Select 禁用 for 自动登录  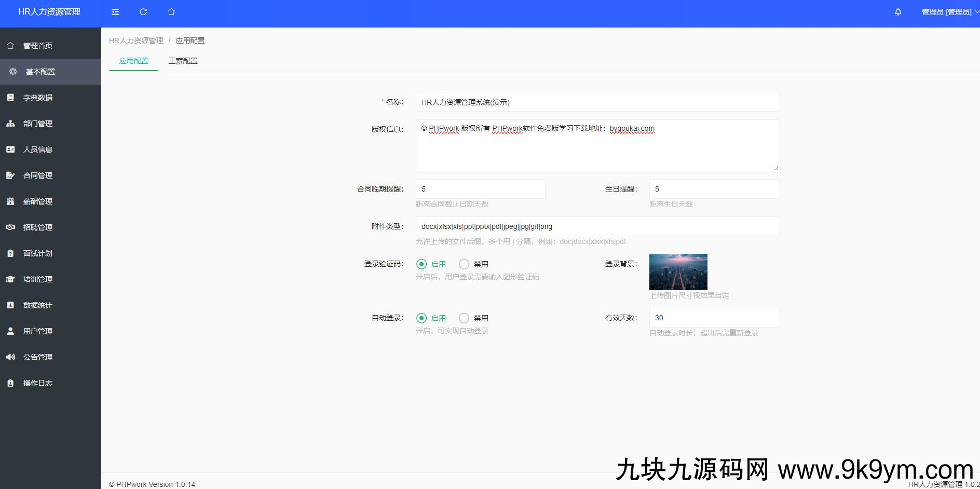(x=464, y=318)
